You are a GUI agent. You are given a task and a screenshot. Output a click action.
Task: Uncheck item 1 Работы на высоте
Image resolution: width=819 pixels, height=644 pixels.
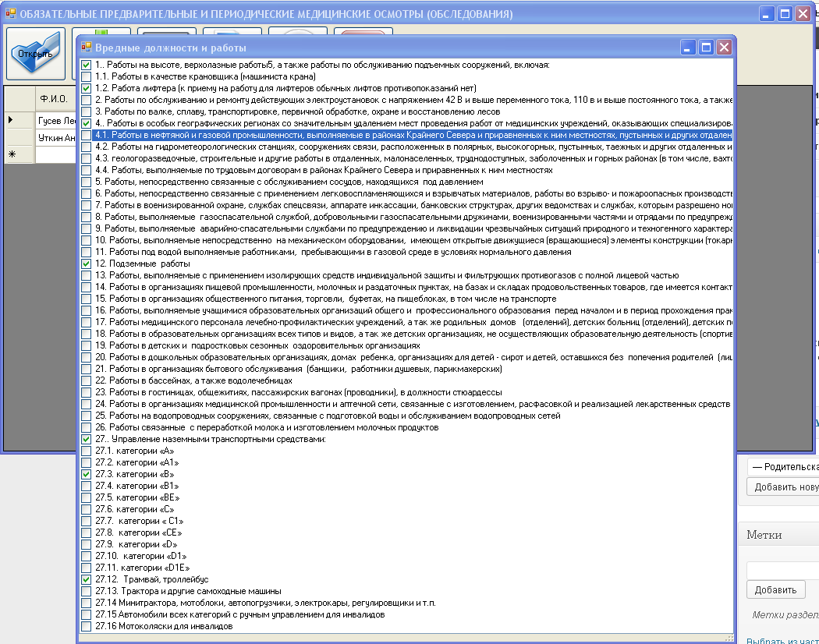pos(86,65)
